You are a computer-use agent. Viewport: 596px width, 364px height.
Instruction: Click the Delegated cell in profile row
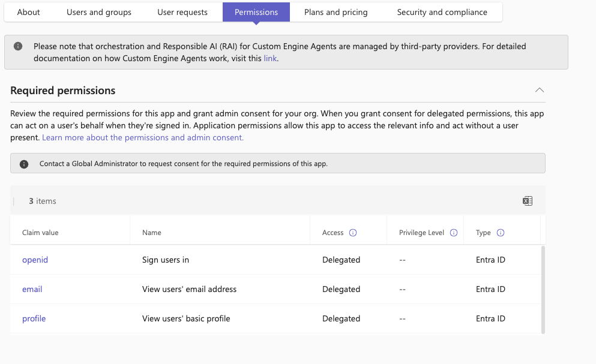coord(341,318)
